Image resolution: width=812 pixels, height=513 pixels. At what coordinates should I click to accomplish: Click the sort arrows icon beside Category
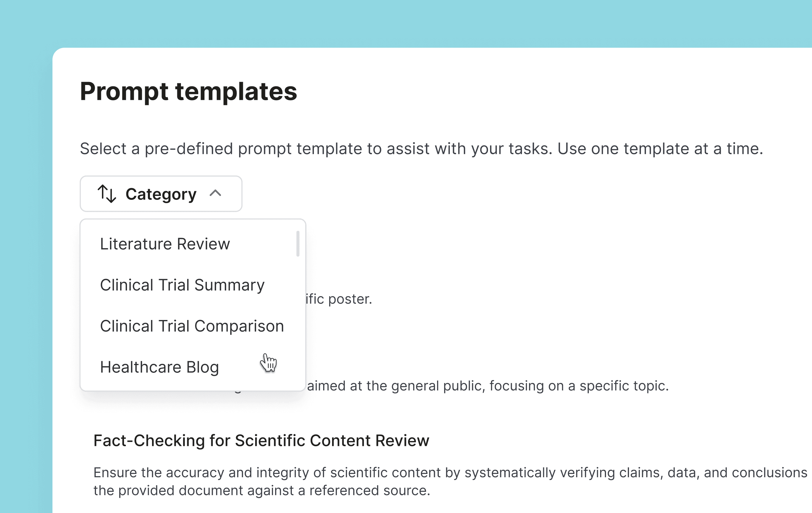(107, 194)
